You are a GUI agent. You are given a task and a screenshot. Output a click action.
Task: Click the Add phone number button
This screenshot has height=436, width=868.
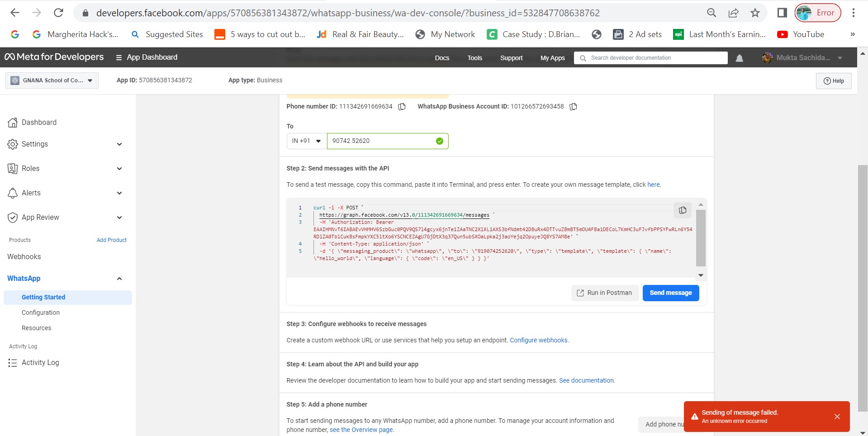tap(661, 424)
